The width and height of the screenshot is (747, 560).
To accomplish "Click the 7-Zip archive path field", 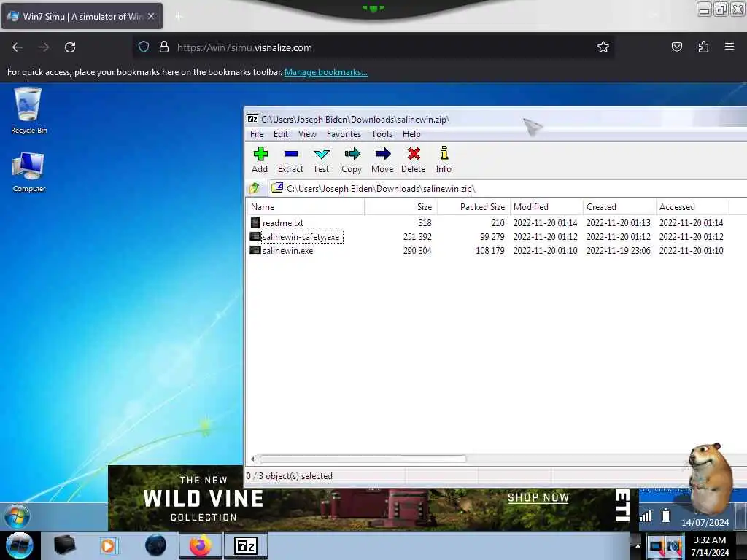I will click(508, 189).
